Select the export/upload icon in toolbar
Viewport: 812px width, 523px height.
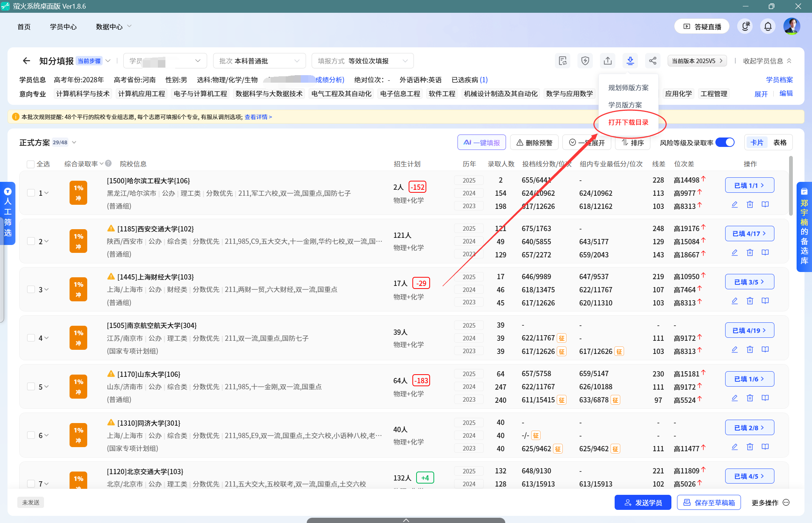(607, 60)
